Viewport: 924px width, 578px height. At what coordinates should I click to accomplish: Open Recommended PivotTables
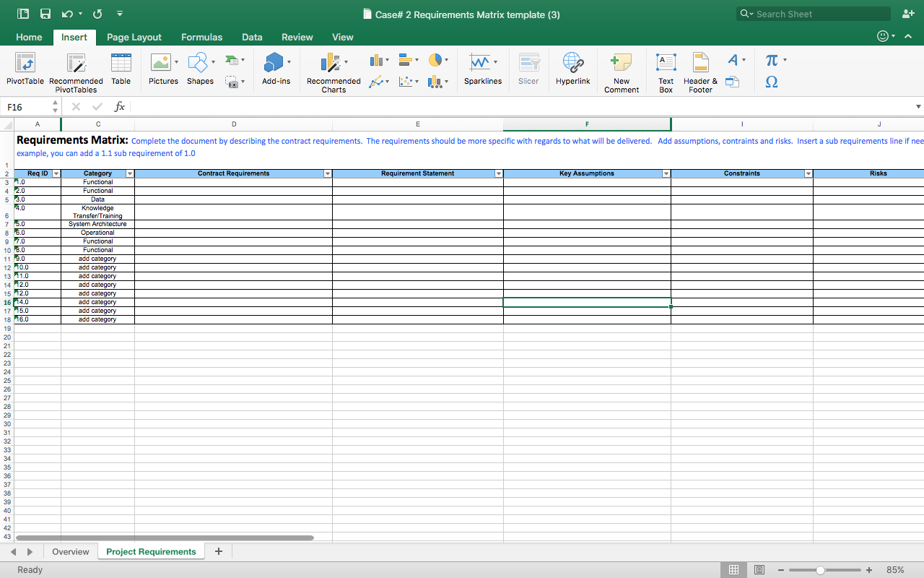tap(76, 70)
